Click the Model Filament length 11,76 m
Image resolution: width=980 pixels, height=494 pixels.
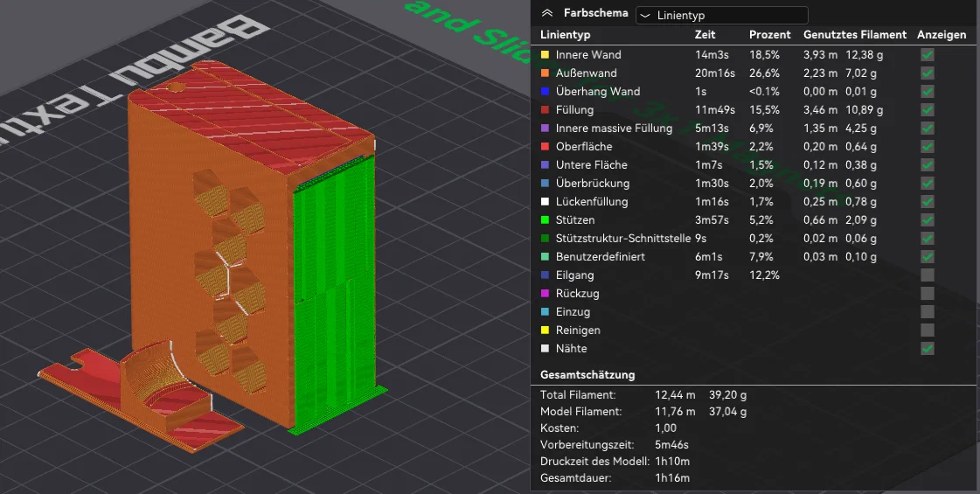(675, 412)
